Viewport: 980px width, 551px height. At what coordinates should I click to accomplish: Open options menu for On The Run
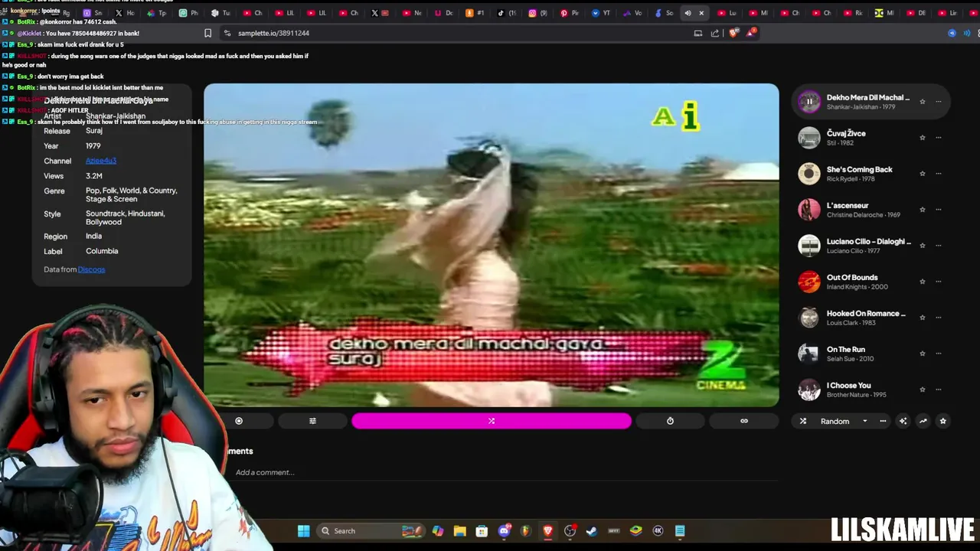click(939, 354)
